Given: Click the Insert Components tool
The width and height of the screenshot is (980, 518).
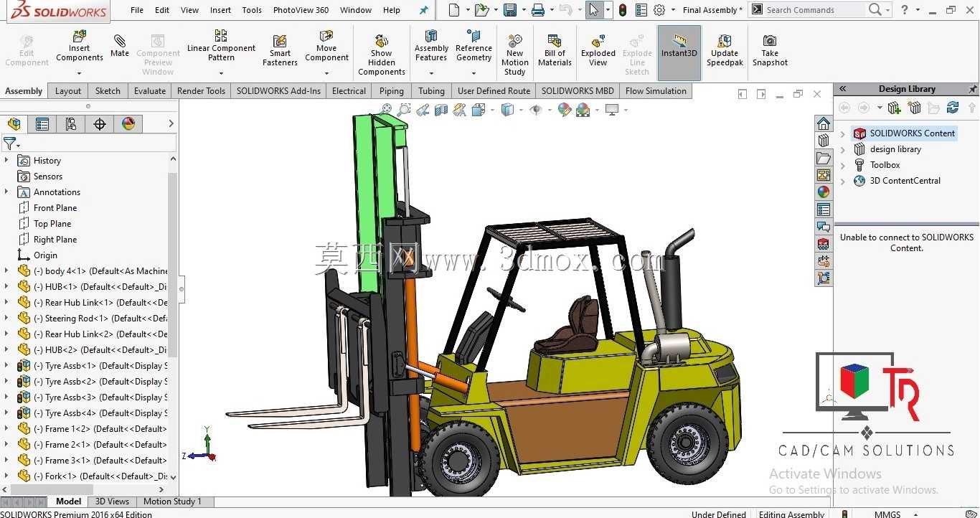Looking at the screenshot, I should 80,46.
